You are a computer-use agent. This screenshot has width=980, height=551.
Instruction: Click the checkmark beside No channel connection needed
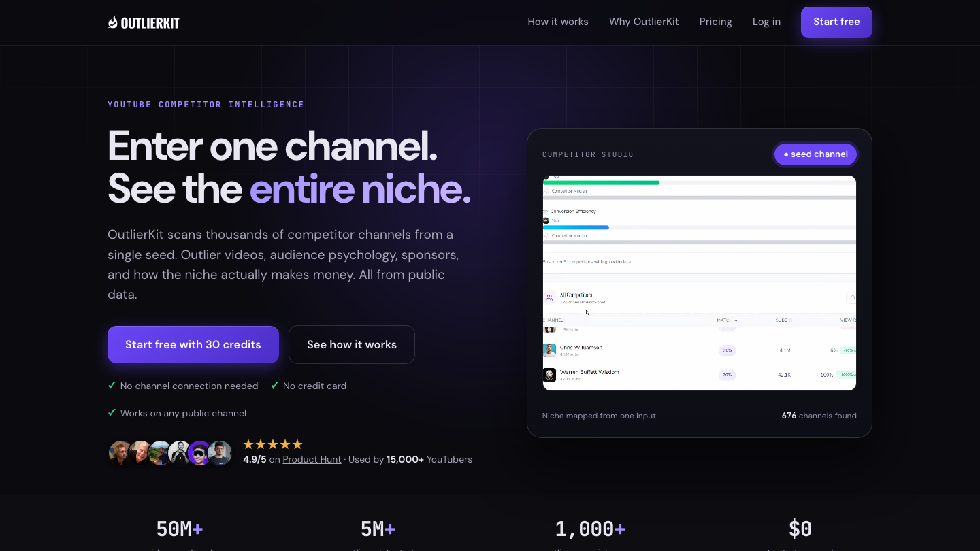pyautogui.click(x=112, y=386)
